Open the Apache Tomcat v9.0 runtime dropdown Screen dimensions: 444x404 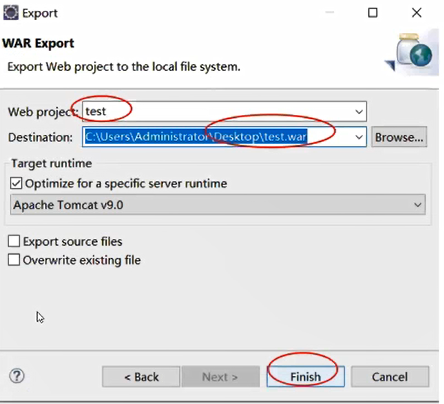click(218, 205)
